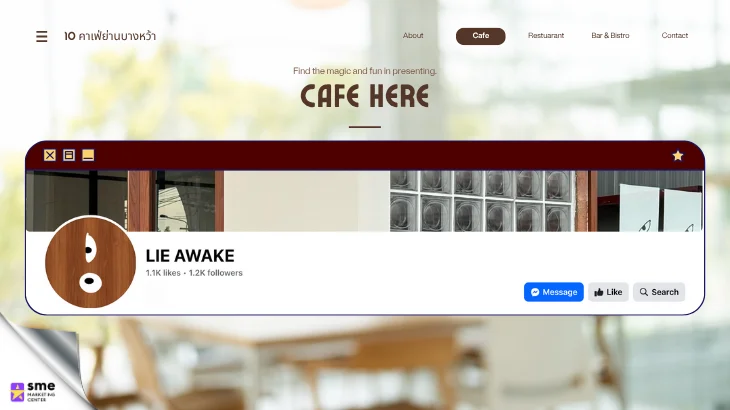Click the X close icon in maroon bar
This screenshot has height=410, width=730.
click(x=50, y=155)
